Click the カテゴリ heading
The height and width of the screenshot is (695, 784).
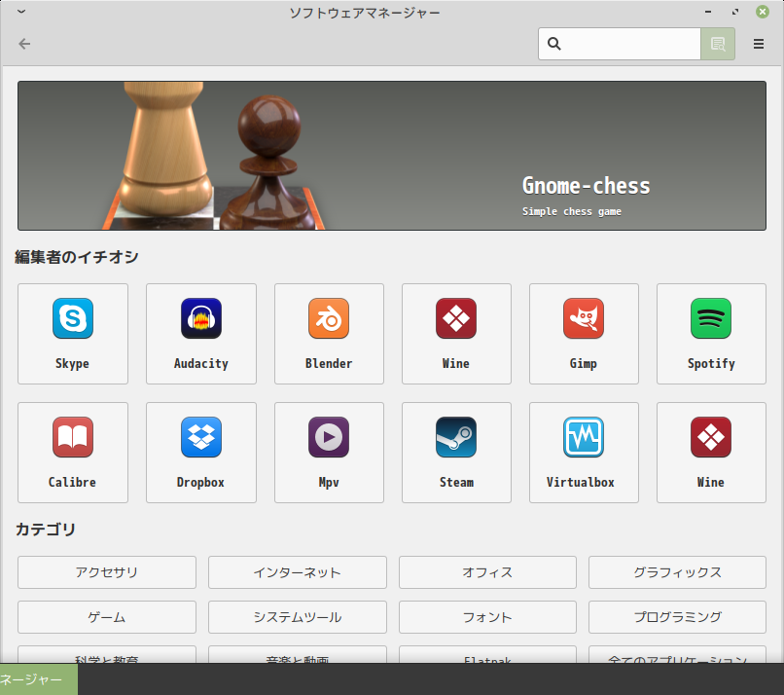46,529
